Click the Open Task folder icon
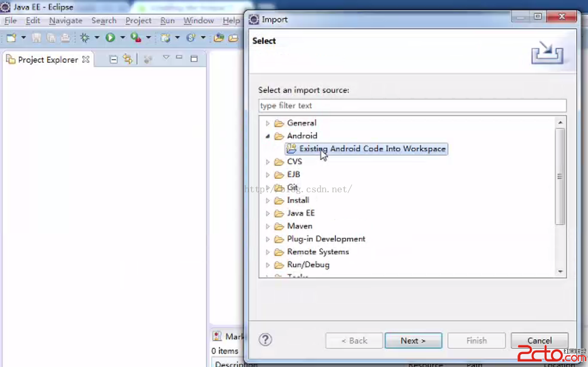The width and height of the screenshot is (588, 367). [233, 38]
